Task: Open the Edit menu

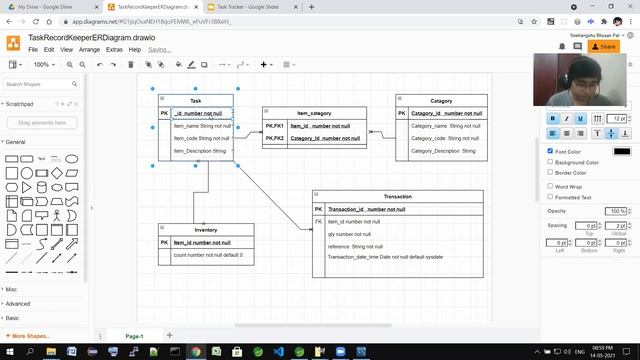Action: click(49, 50)
